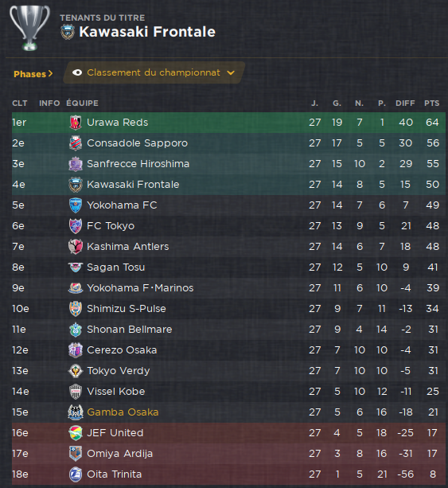The height and width of the screenshot is (488, 448).
Task: Sort table by DIFF column header
Action: coord(405,103)
